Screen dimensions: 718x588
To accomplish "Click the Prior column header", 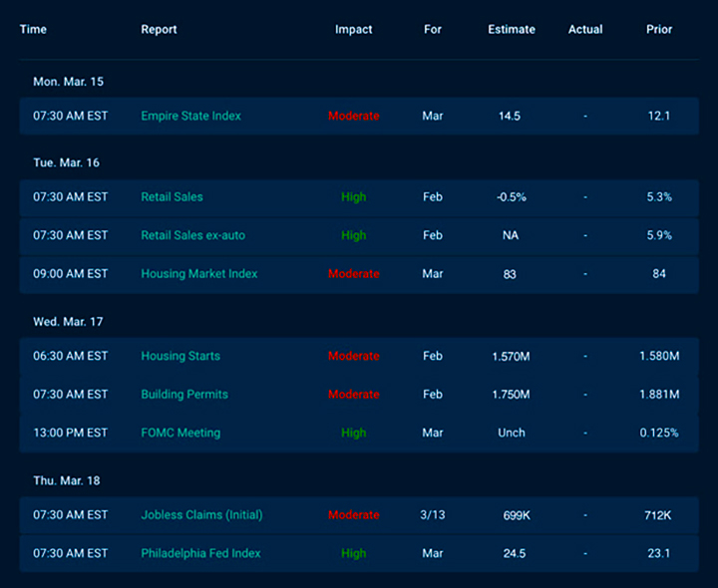I will [658, 30].
